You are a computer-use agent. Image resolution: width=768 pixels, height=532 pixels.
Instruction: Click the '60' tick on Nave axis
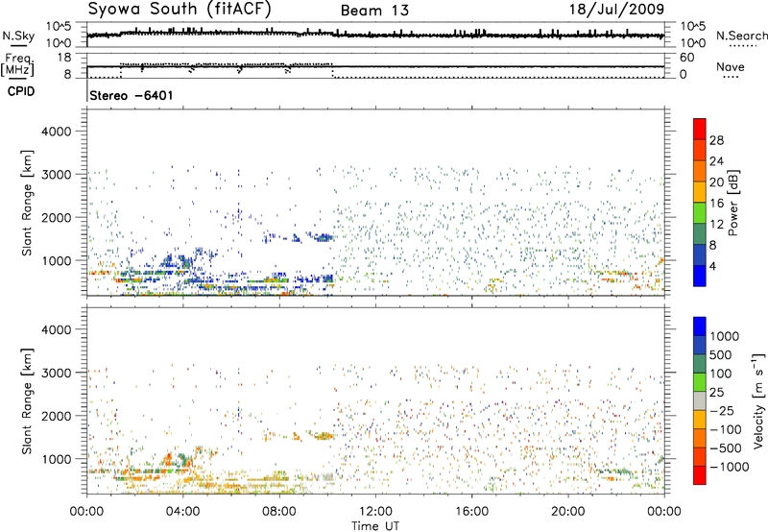tap(686, 58)
